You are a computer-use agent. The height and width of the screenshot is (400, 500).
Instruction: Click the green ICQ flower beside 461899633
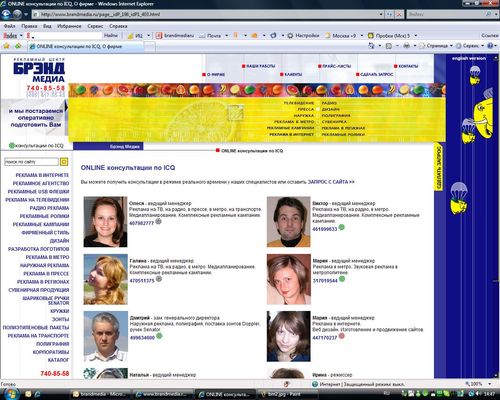tap(342, 227)
